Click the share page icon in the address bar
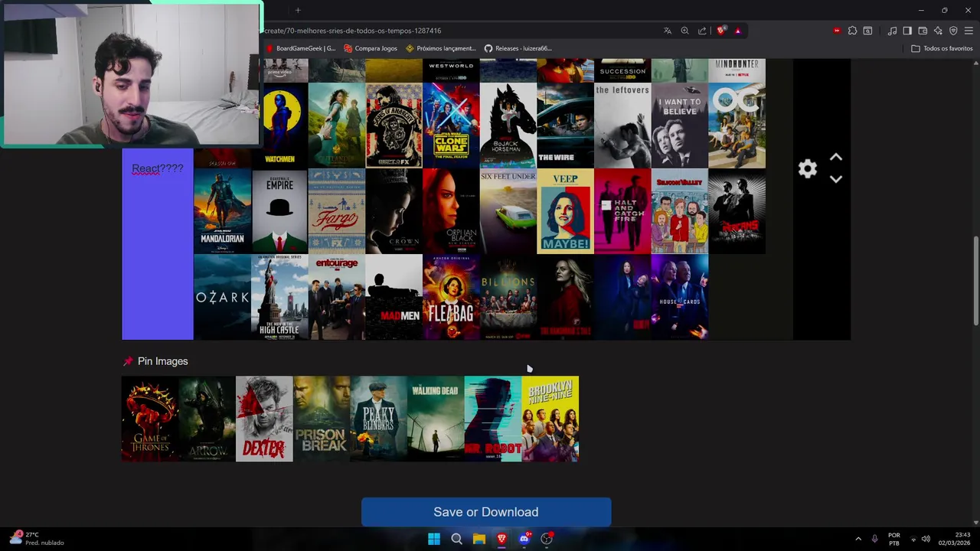The width and height of the screenshot is (980, 551). (702, 31)
